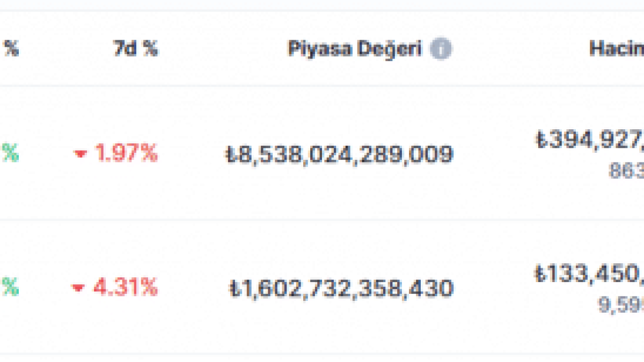Select the 4.31% seven-day change value
Viewport: 644px width, 362px height.
point(126,288)
